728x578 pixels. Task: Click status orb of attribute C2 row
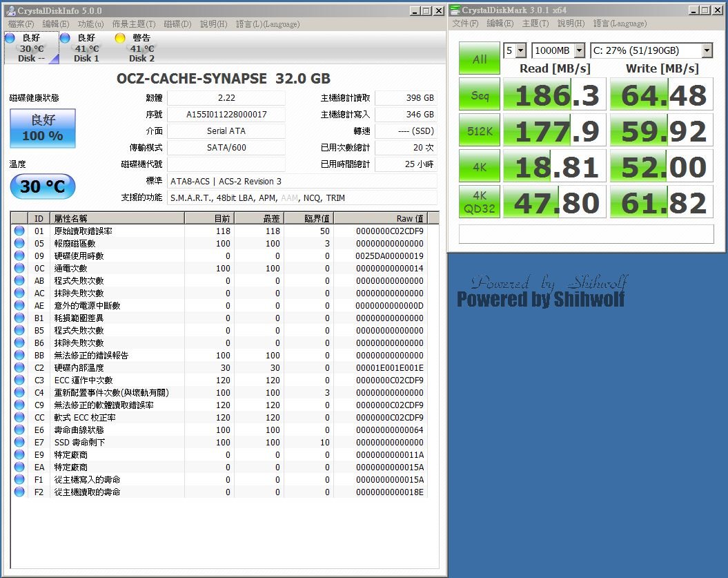pos(19,367)
